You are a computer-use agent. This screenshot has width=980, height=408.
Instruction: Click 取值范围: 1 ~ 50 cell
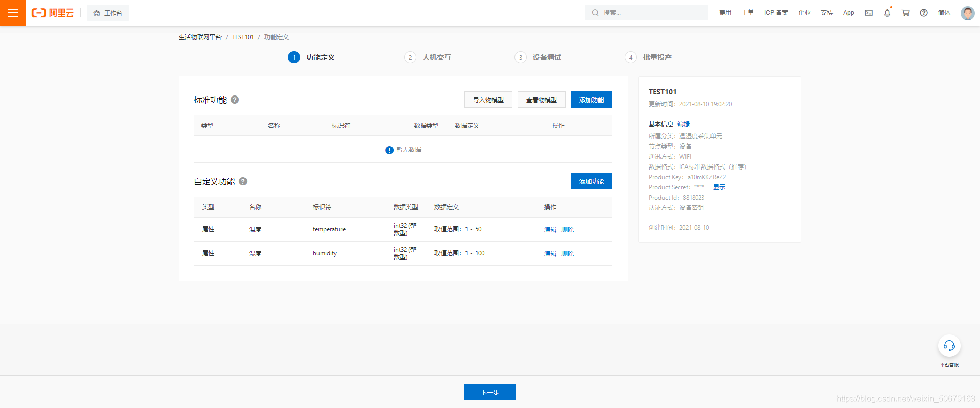tap(458, 229)
